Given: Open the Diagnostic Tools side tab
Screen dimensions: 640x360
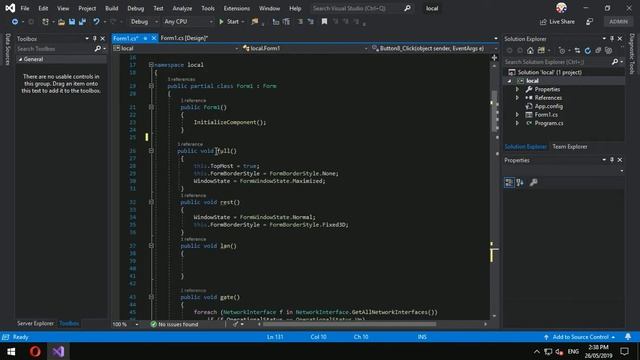Looking at the screenshot, I should (x=632, y=54).
